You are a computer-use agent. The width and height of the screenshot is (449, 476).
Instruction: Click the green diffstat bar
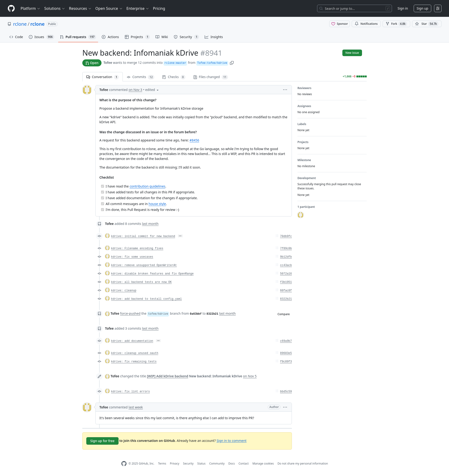(x=361, y=76)
